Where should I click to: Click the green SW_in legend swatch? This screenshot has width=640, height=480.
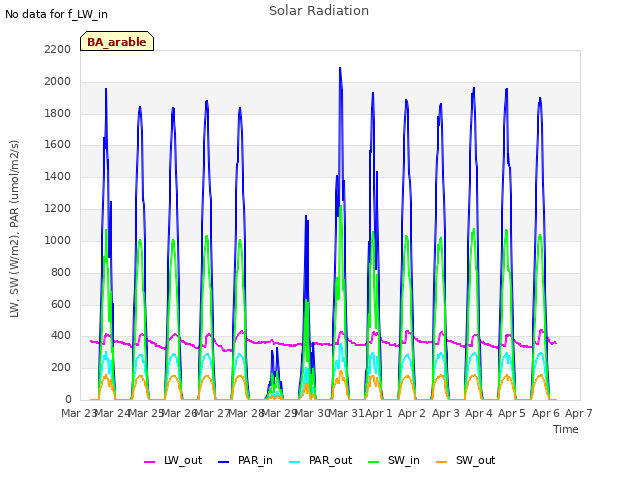[x=373, y=462]
